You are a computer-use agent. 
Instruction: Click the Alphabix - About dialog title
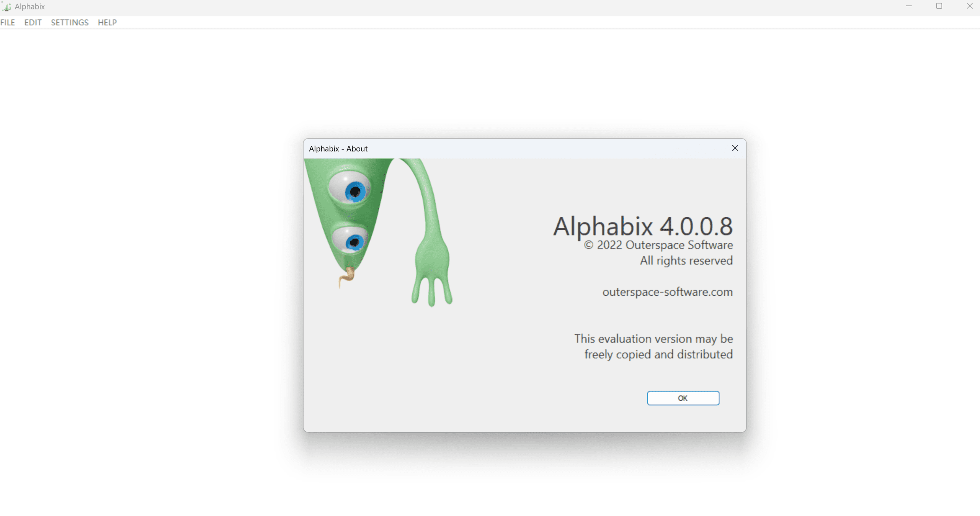338,149
